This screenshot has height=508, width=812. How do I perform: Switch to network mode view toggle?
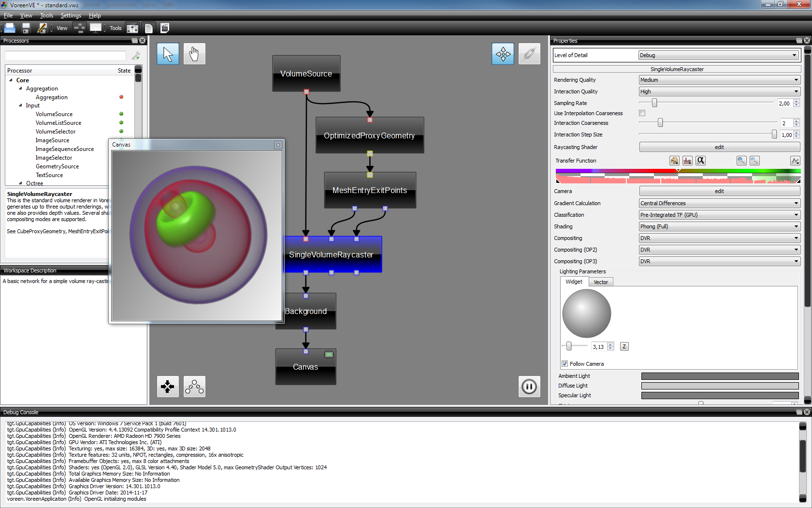(80, 28)
